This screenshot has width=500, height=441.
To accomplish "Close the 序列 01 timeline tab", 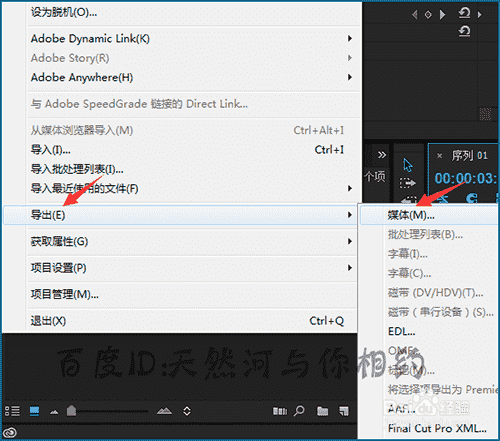I will point(440,156).
